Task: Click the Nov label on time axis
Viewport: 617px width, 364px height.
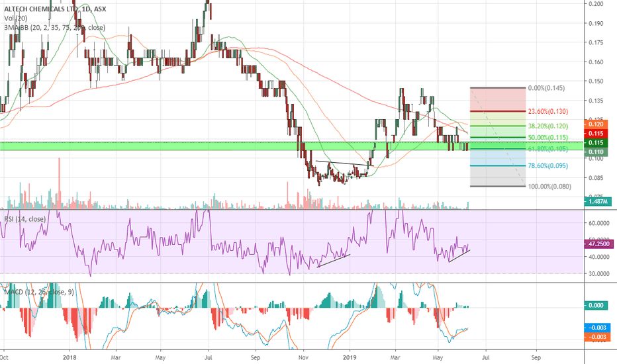Action: click(303, 357)
